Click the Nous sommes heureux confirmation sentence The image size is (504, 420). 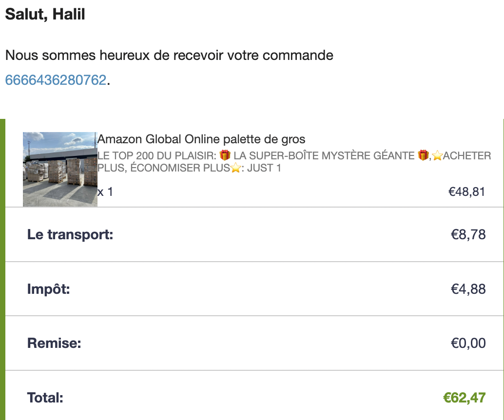point(169,56)
